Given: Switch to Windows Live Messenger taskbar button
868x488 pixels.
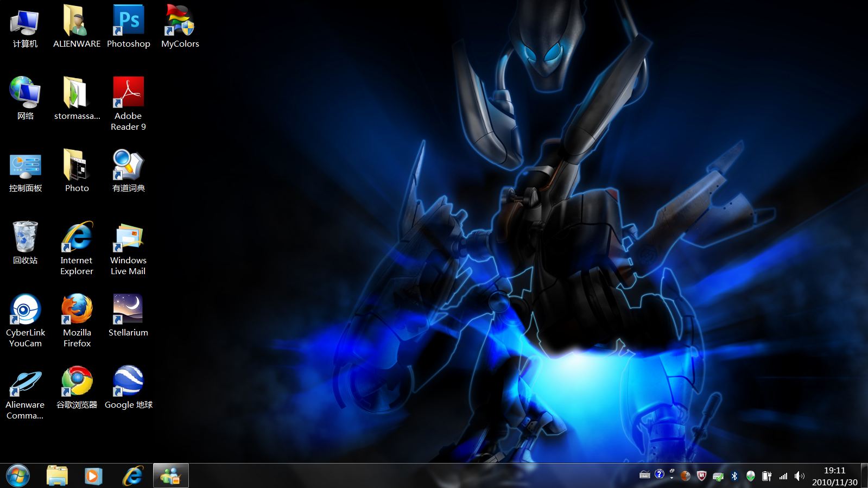Looking at the screenshot, I should 170,476.
